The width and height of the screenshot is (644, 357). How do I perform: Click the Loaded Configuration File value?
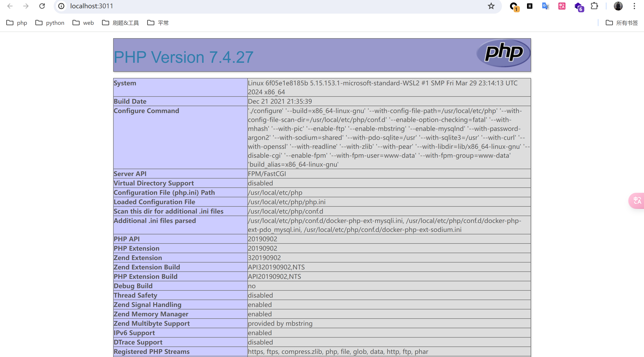(287, 202)
